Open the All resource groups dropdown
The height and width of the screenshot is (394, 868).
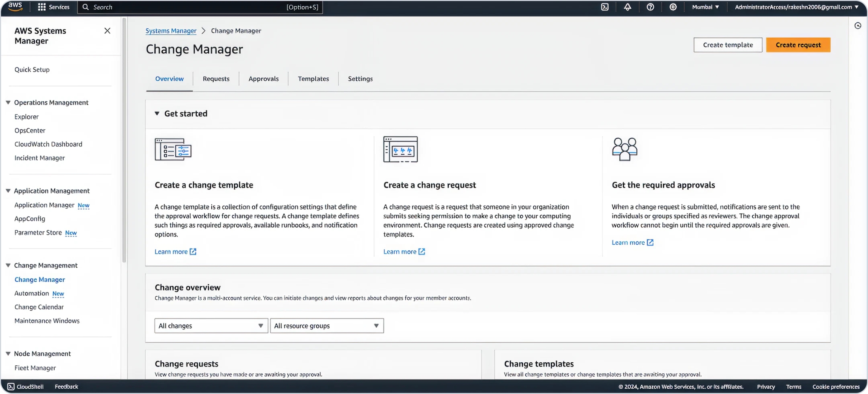coord(327,326)
